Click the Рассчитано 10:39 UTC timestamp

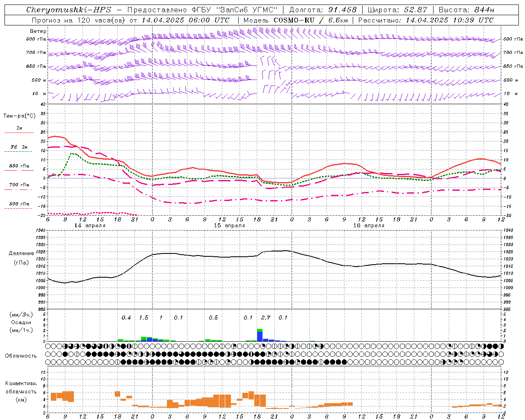pyautogui.click(x=426, y=20)
